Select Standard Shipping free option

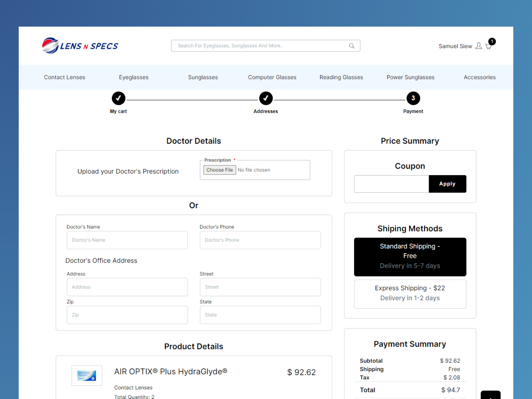coord(410,256)
